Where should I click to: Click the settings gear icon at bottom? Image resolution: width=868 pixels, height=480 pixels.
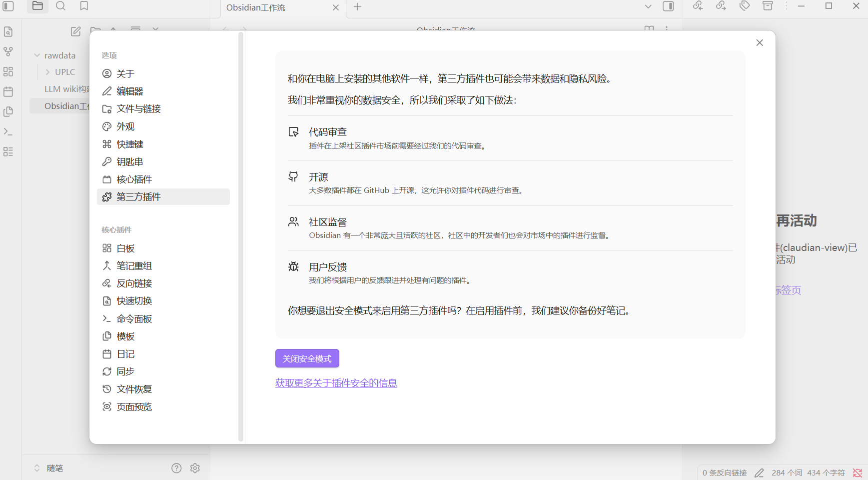pos(195,468)
